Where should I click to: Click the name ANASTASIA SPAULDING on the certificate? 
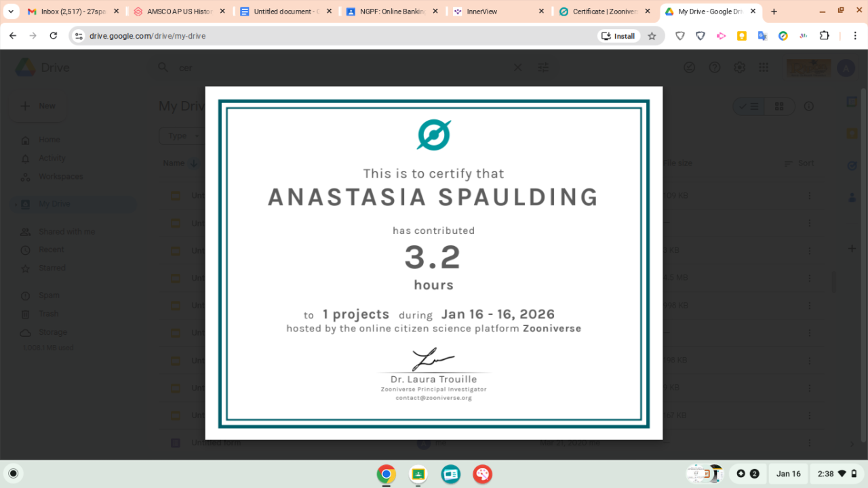coord(433,197)
